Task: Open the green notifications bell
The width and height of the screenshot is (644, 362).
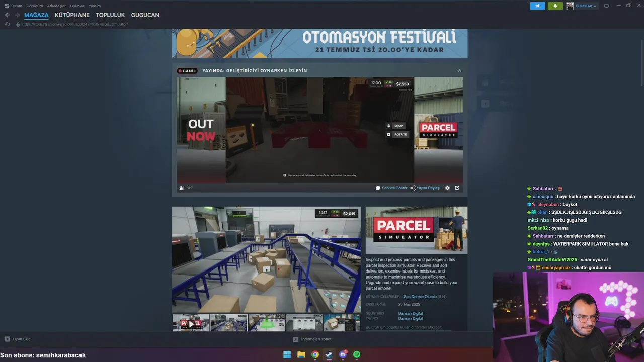Action: [555, 6]
